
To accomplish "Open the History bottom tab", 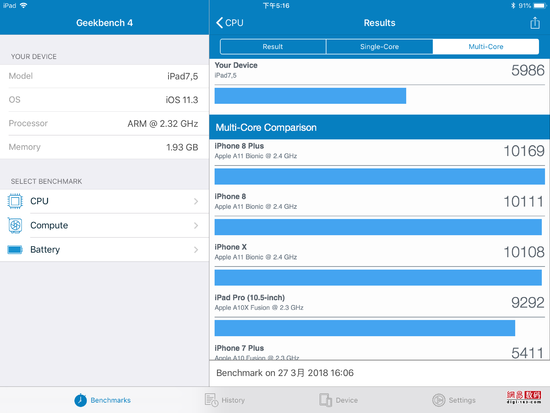I will click(x=225, y=400).
